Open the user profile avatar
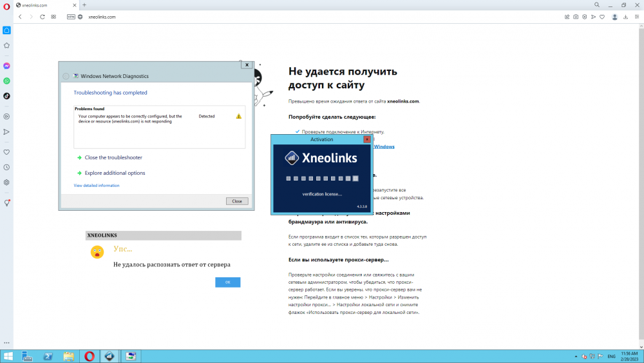 [615, 17]
